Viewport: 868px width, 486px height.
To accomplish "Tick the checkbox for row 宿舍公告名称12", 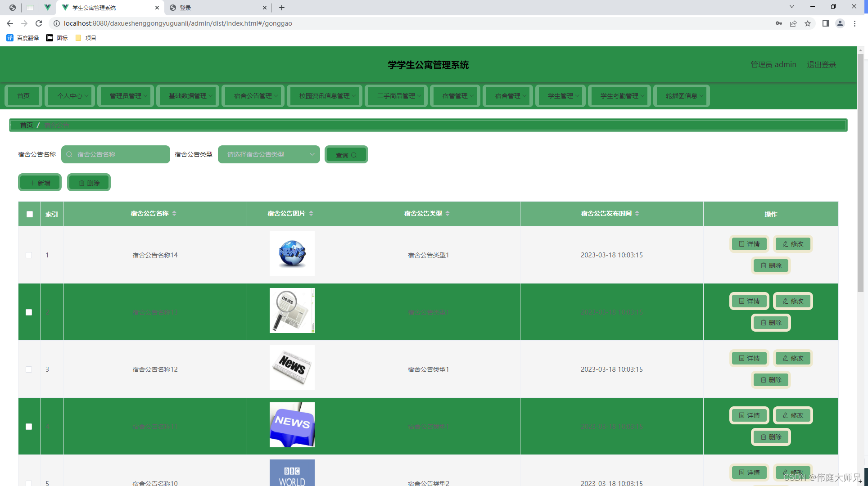I will pos(29,369).
